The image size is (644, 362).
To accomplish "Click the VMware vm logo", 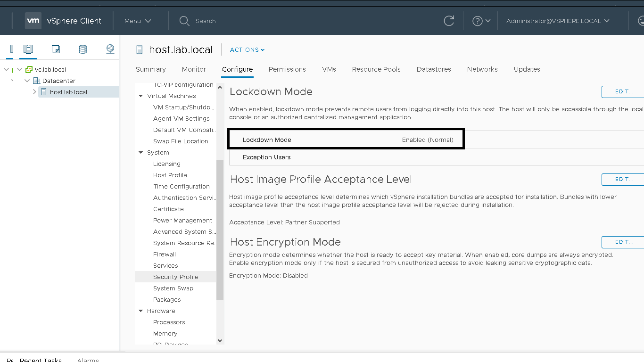I will [33, 21].
